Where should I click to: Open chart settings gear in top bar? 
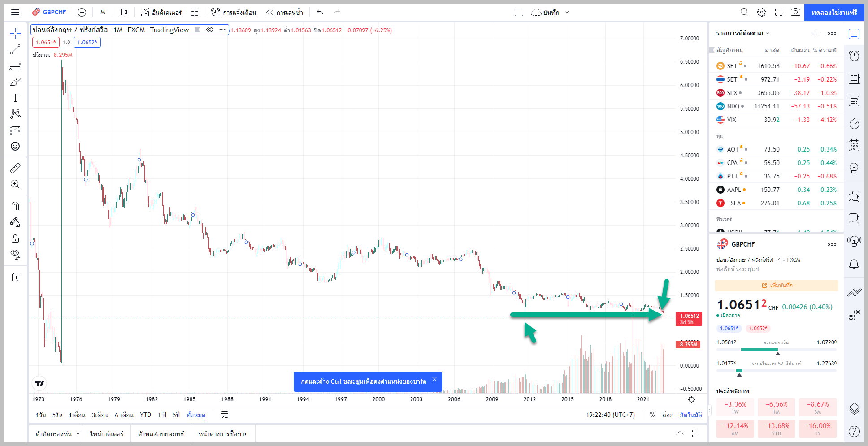point(762,12)
